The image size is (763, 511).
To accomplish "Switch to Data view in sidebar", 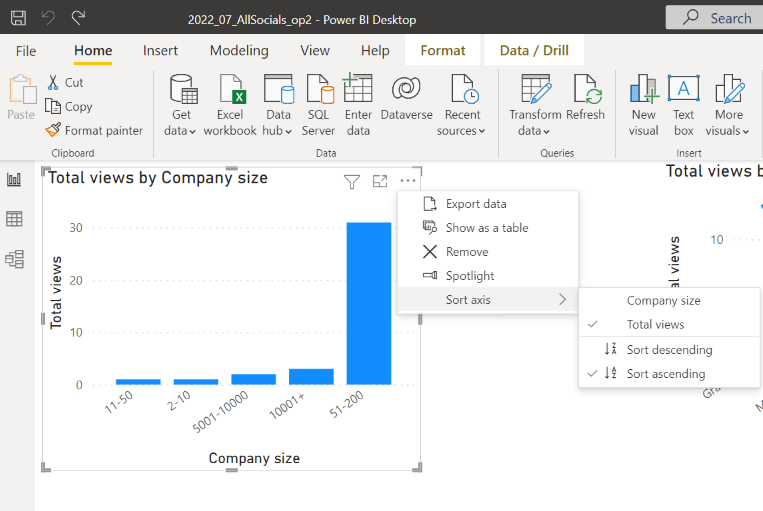I will (14, 219).
